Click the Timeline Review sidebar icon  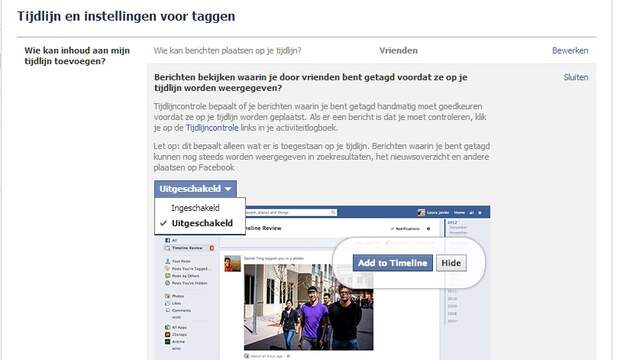(167, 248)
